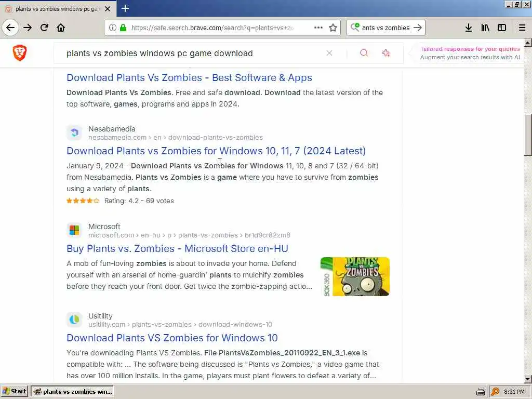532x399 pixels.
Task: Open the Plants vs Zombies Xbox 360 thumbnail
Action: [x=355, y=276]
